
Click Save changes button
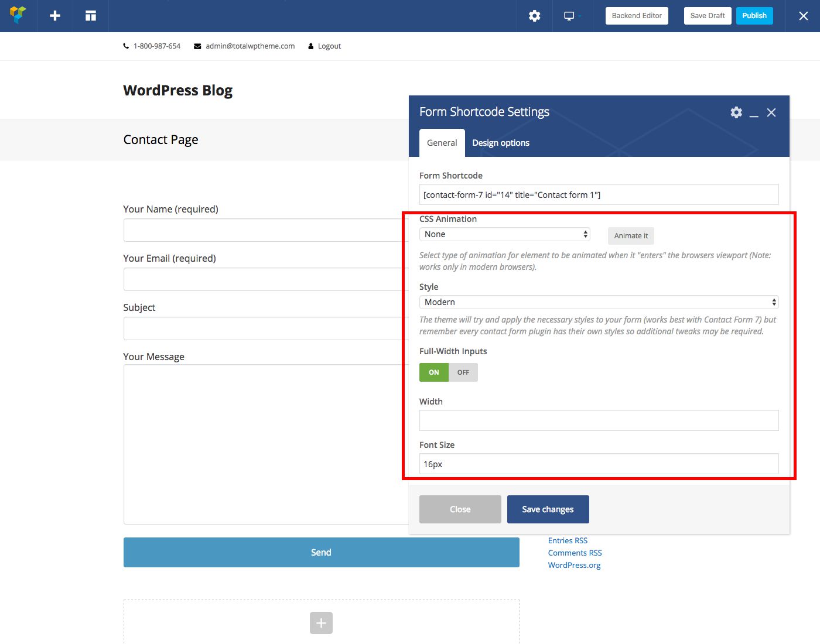tap(548, 509)
